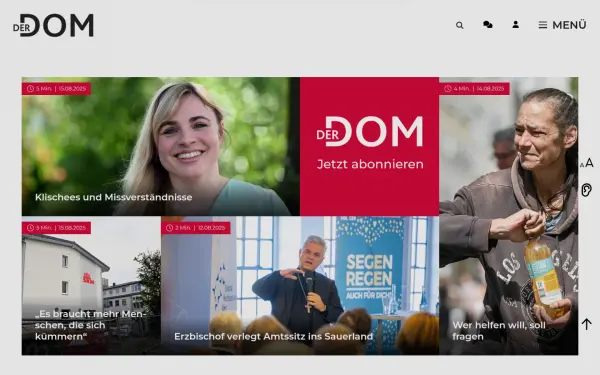Open the search magnifier icon
This screenshot has width=600, height=375.
click(x=460, y=25)
